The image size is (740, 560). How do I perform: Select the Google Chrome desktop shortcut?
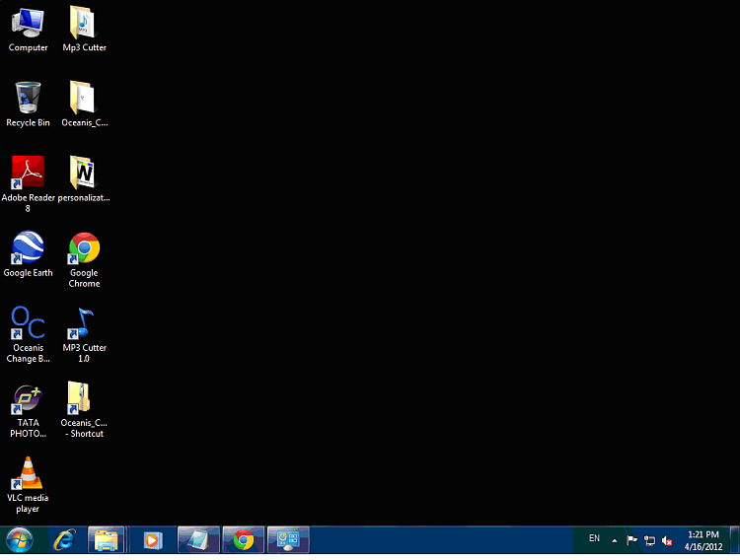(x=84, y=259)
